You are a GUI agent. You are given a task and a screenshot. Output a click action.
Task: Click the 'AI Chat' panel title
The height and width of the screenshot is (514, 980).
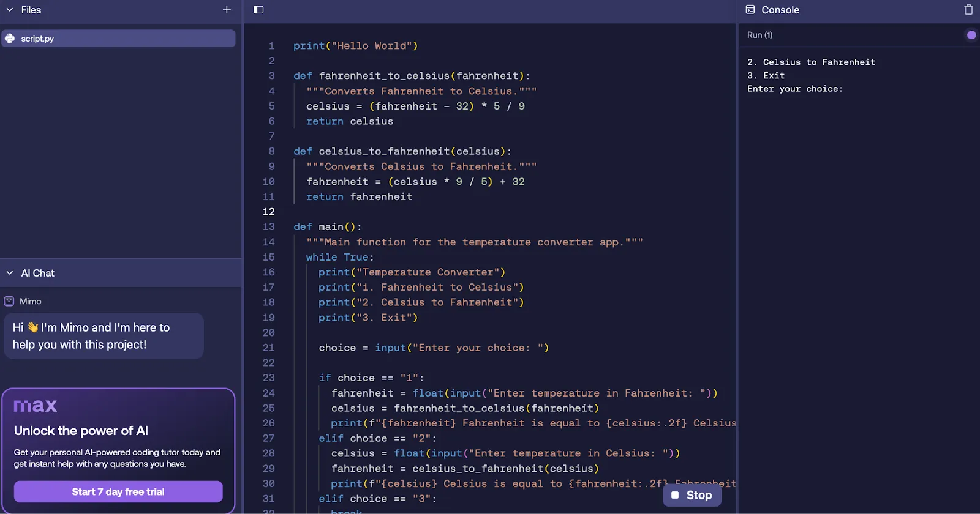click(x=38, y=273)
